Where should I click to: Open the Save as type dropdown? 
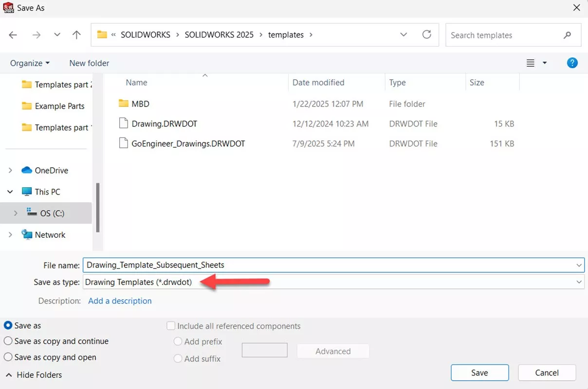(579, 282)
